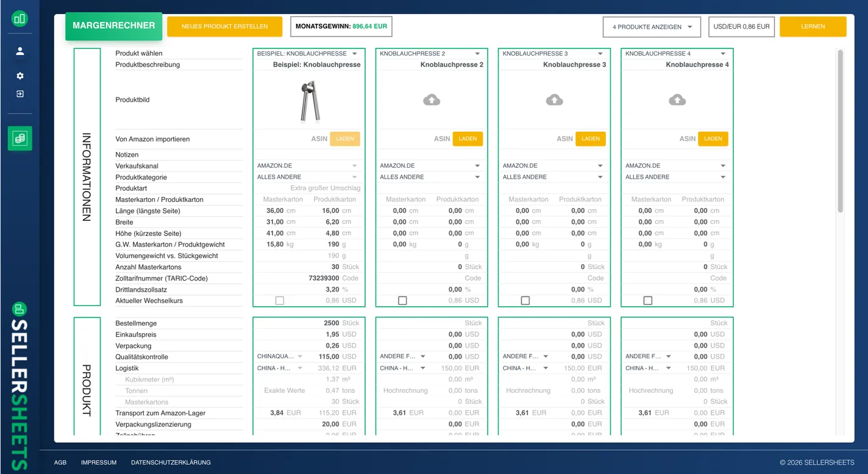
Task: Open 'Chinaqua...' quality control dropdown
Action: (280, 357)
